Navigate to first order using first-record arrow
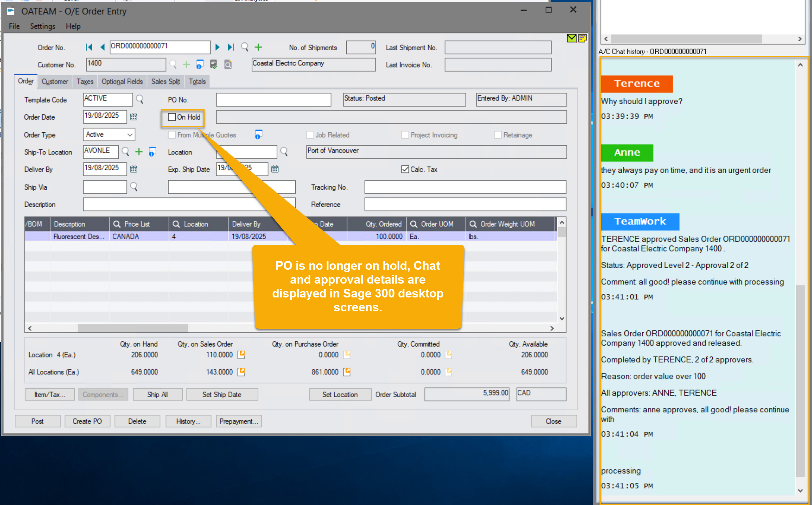Image resolution: width=812 pixels, height=505 pixels. 89,47
